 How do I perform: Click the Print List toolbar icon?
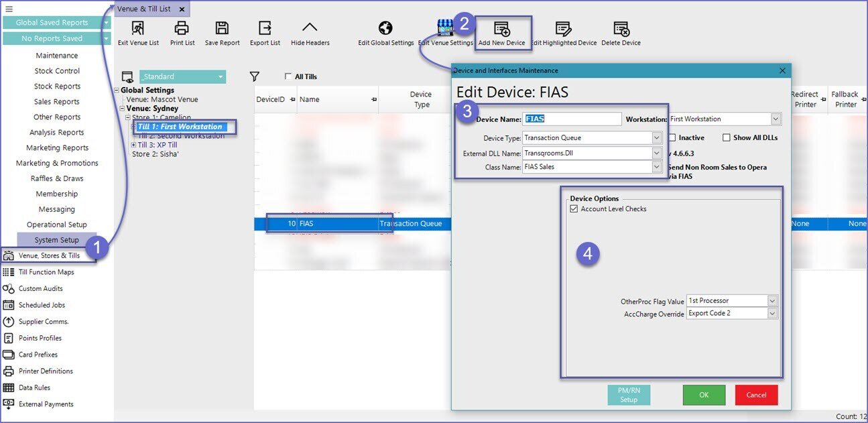click(182, 28)
